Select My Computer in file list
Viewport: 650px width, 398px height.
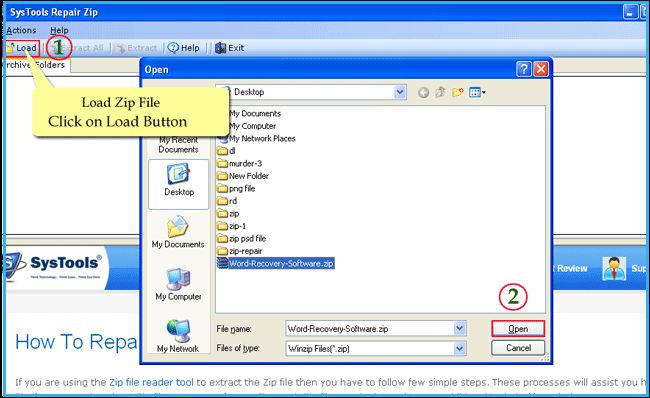click(x=252, y=126)
